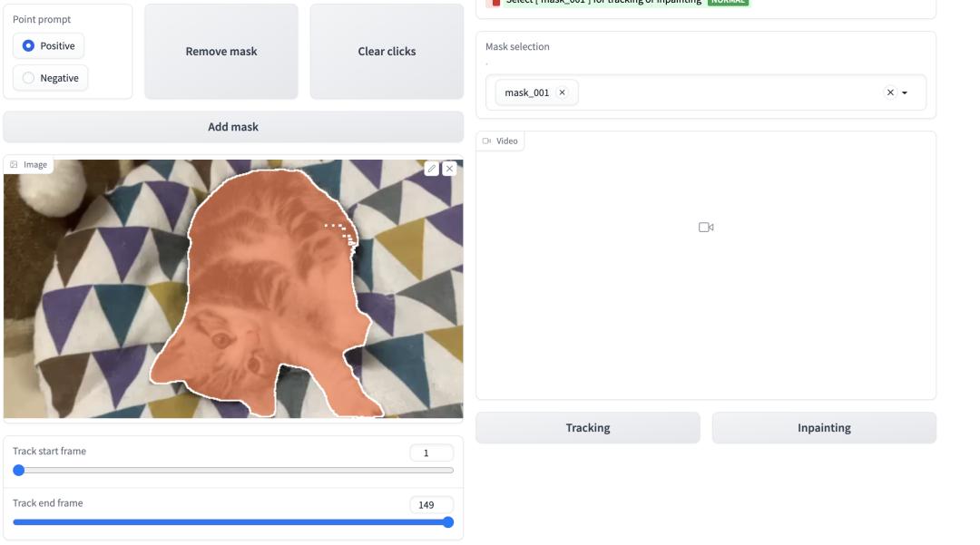
Task: Click the X icon to clear the image
Action: point(451,168)
